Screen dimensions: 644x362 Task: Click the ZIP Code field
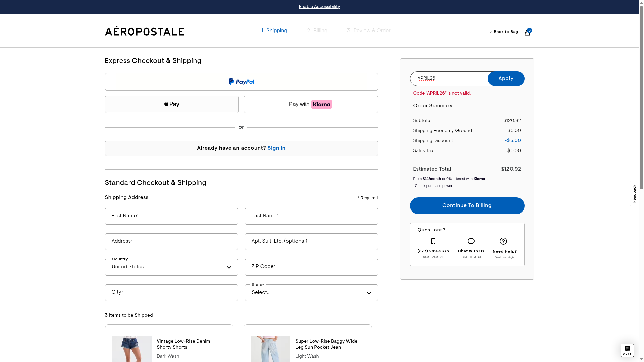pos(311,267)
